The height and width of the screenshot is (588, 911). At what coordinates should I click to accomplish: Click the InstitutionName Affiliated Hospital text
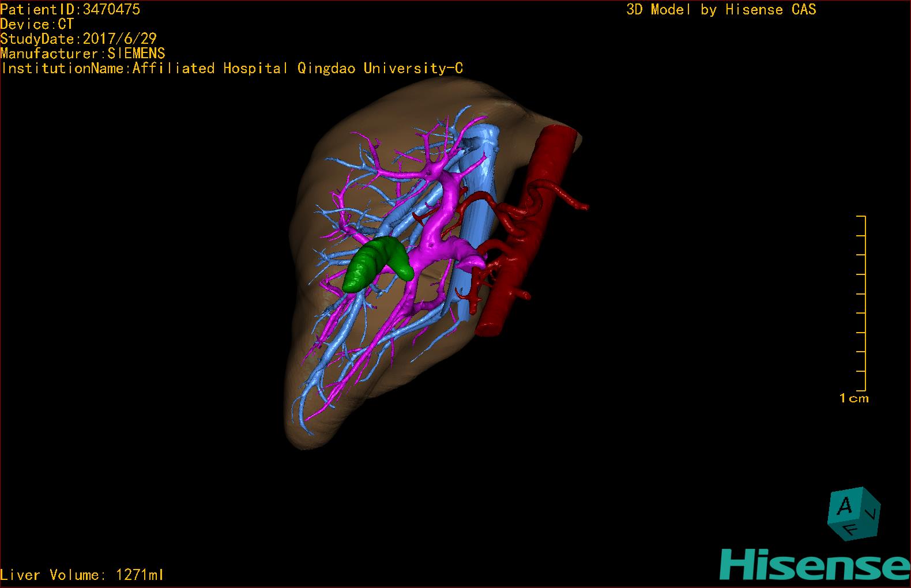point(232,68)
